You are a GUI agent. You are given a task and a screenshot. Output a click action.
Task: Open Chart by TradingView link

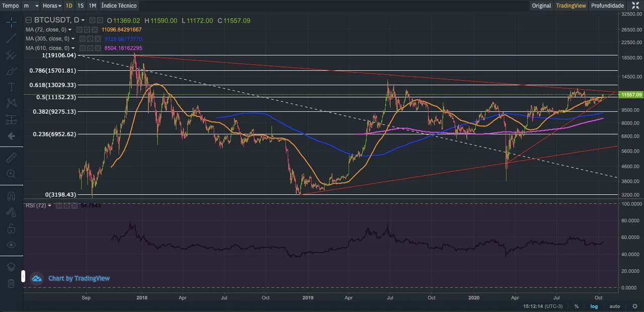79,278
